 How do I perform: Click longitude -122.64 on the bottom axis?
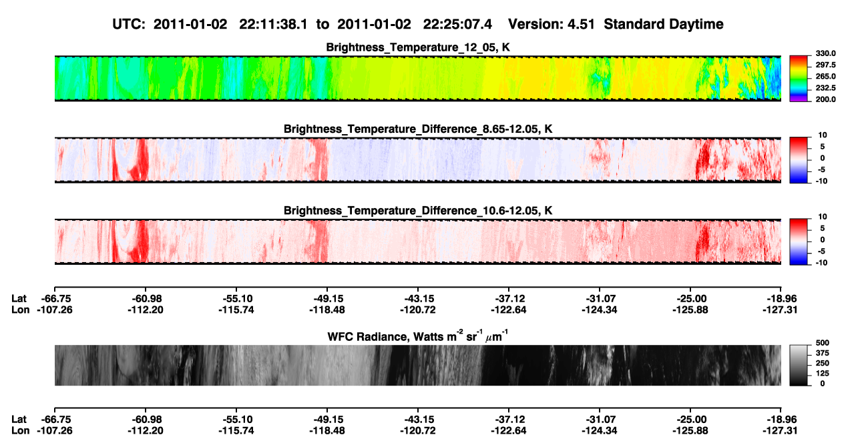[x=508, y=430]
